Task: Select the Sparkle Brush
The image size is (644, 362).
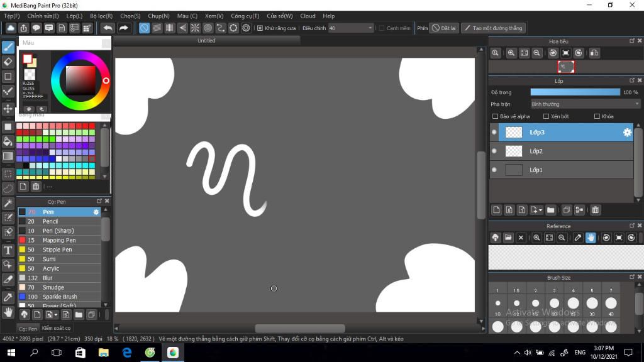Action: pyautogui.click(x=59, y=297)
